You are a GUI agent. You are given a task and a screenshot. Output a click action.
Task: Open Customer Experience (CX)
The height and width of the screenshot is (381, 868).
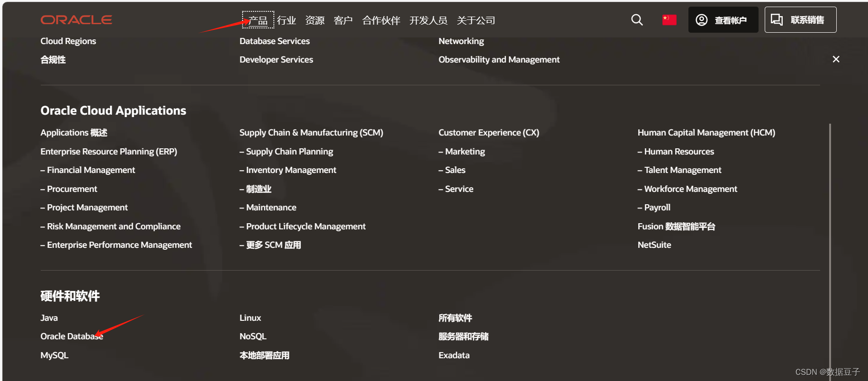489,133
